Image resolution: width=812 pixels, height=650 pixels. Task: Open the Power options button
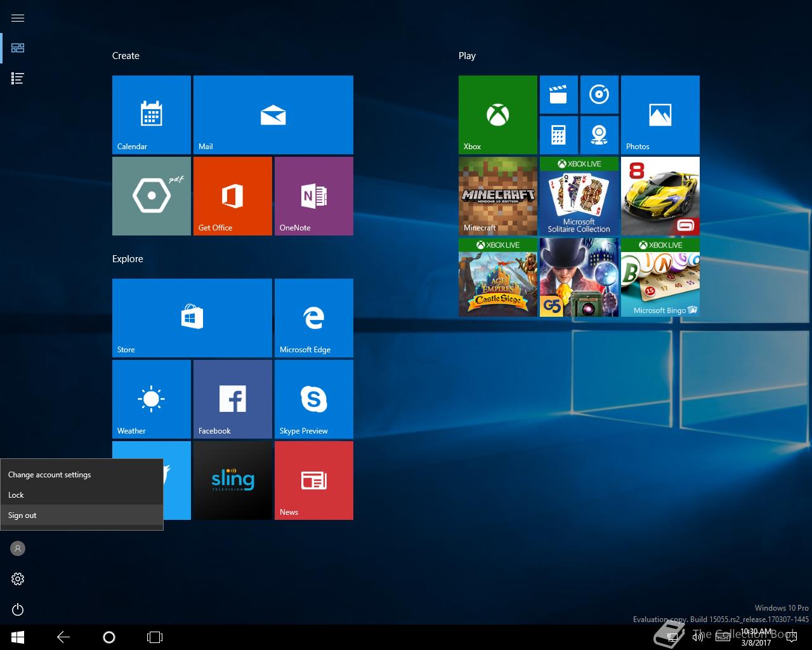(18, 609)
